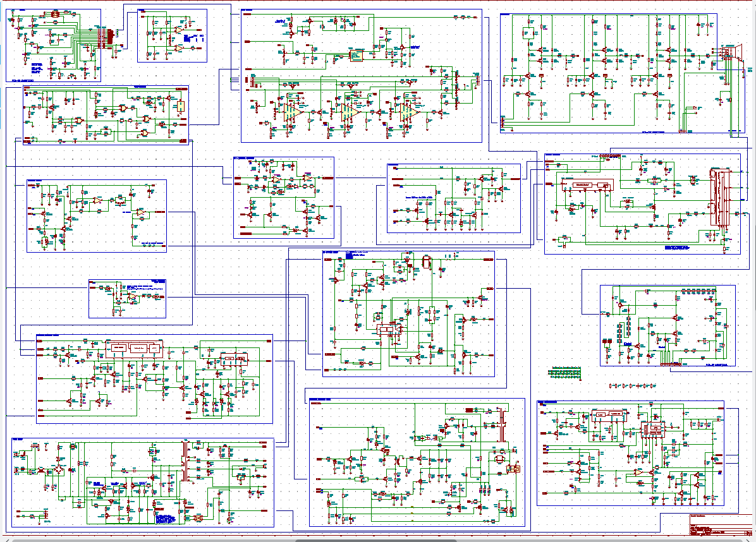Select the multi-pin connector beside the top-left sheet
This screenshot has height=542, width=756.
[110, 39]
